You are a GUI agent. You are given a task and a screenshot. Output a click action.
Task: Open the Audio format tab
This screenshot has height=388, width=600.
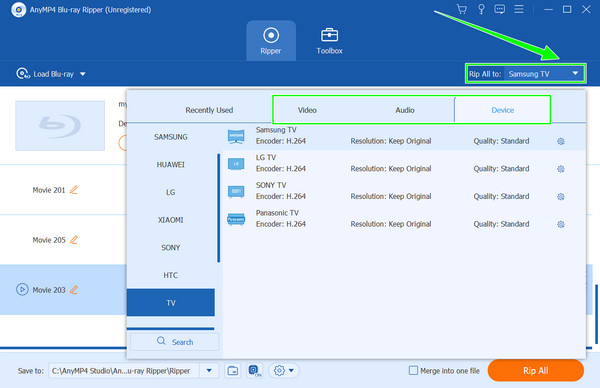tap(405, 110)
